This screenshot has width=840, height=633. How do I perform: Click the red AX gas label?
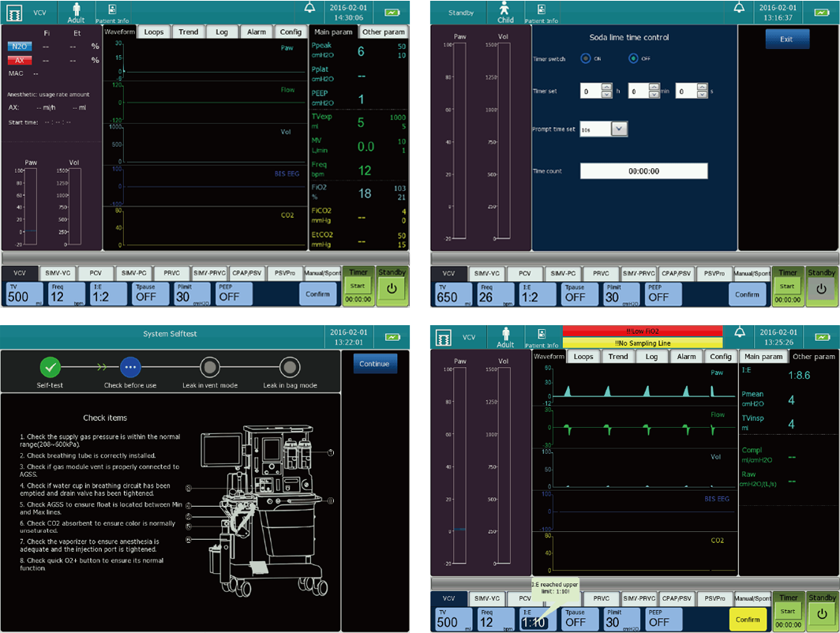pyautogui.click(x=19, y=60)
